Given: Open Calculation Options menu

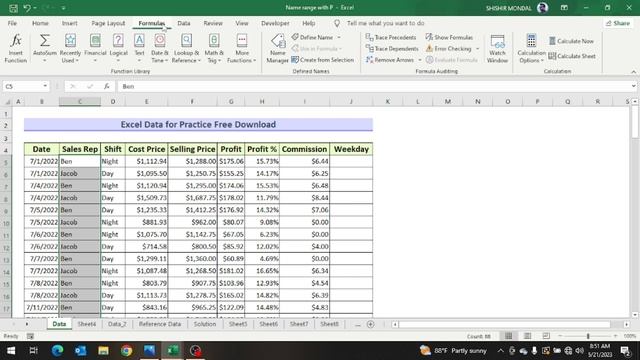Looking at the screenshot, I should [x=531, y=48].
